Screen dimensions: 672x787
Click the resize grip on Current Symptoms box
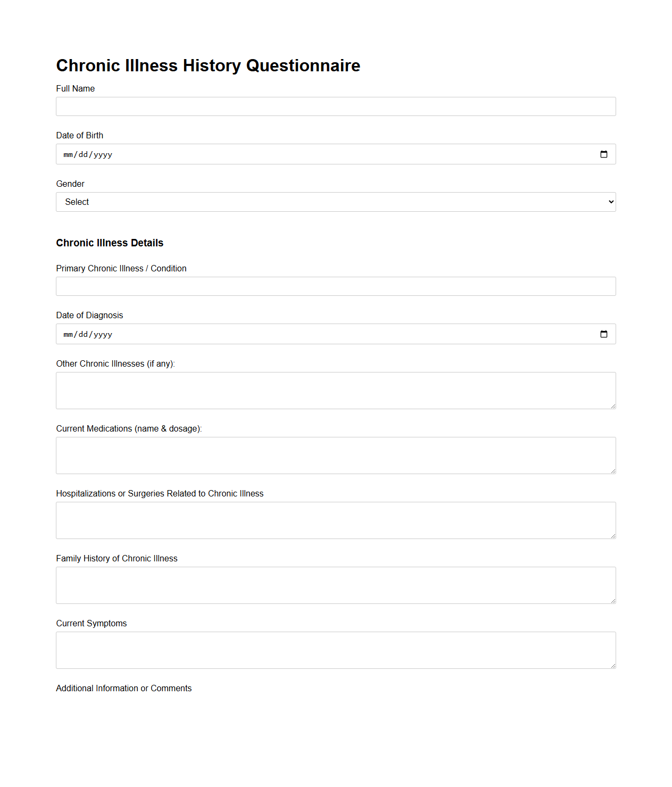612,666
